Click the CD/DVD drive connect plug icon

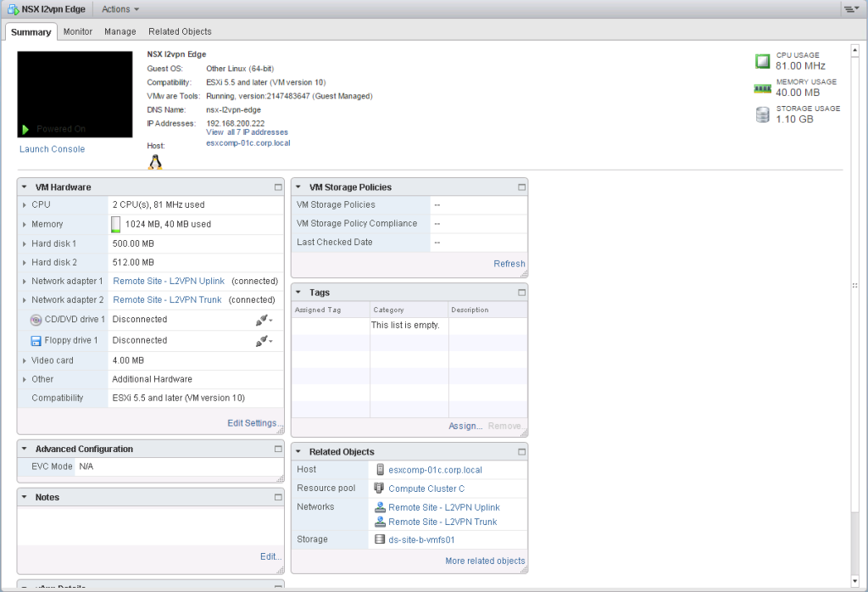coord(264,320)
